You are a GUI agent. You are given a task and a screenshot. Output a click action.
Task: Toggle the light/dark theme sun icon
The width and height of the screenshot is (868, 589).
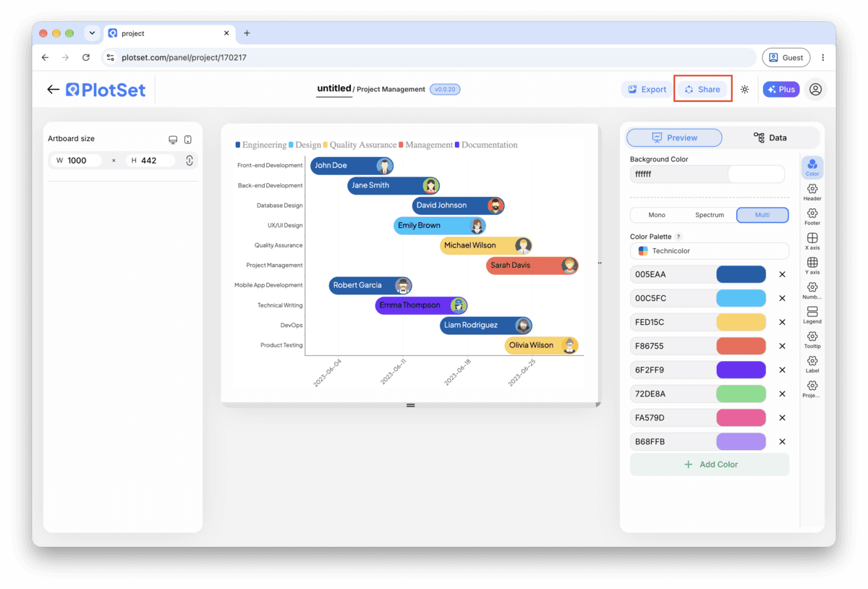click(x=744, y=90)
